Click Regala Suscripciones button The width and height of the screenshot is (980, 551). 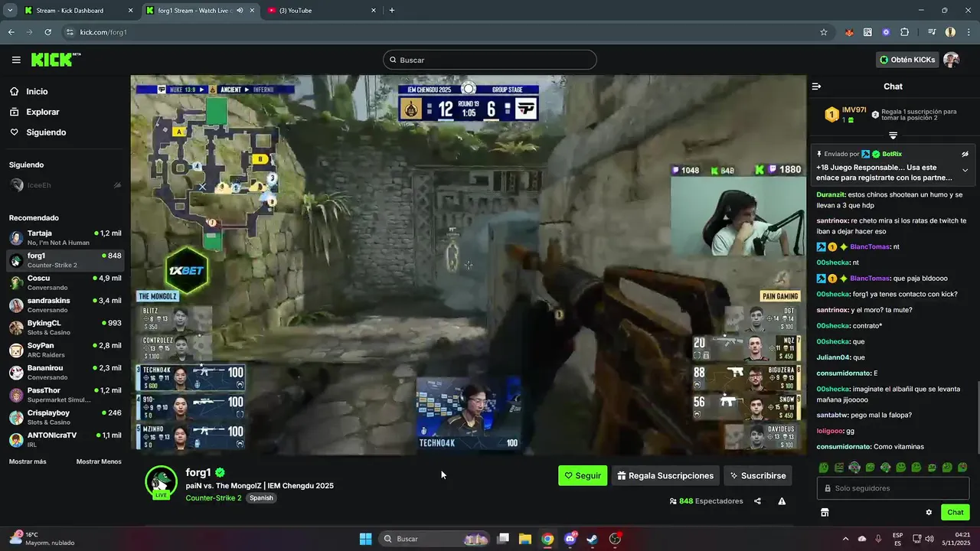[x=665, y=475]
